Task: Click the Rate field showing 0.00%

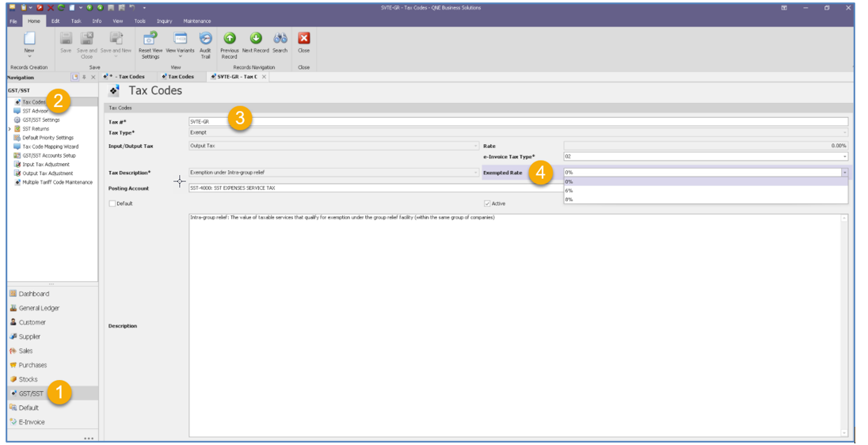Action: (706, 146)
